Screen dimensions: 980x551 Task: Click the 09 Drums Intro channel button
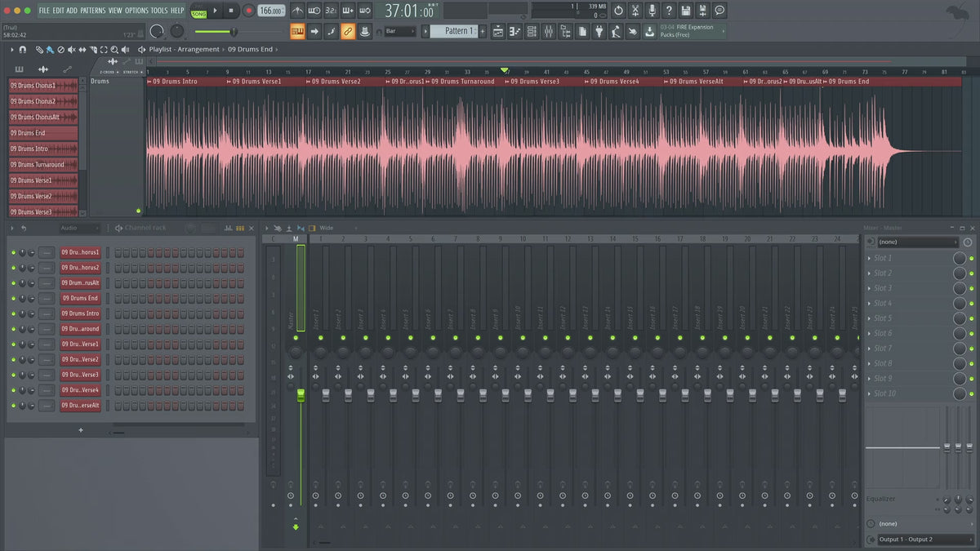point(80,314)
